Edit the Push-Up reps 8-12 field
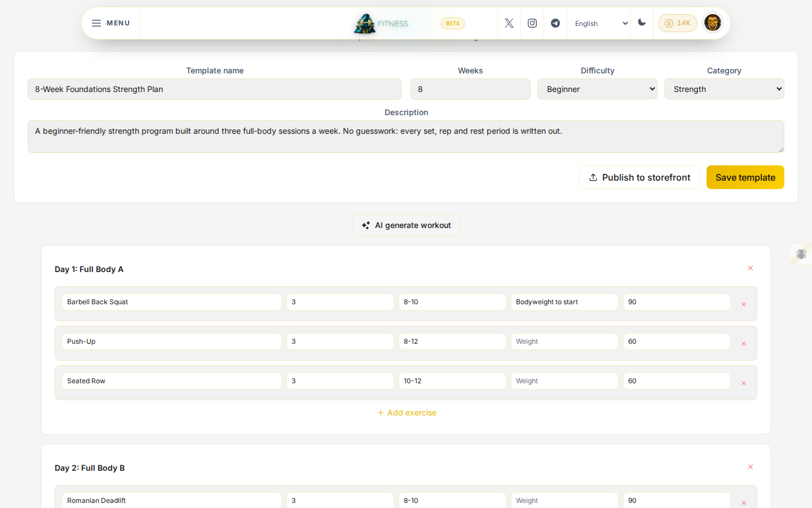812x508 pixels. [452, 341]
